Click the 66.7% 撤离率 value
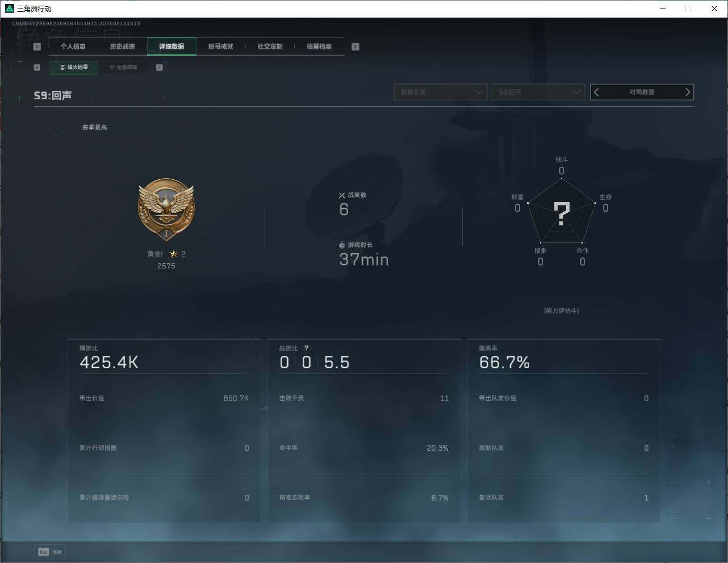 pyautogui.click(x=504, y=363)
